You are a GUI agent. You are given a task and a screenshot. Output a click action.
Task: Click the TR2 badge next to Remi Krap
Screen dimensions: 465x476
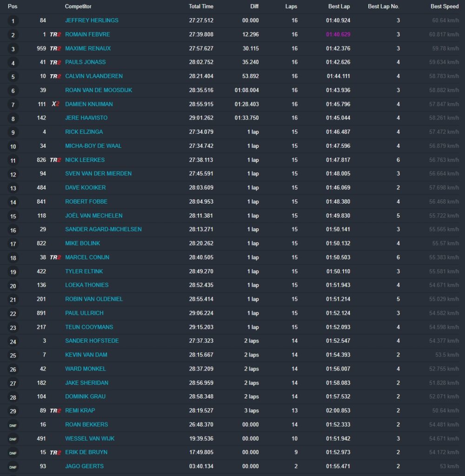tap(55, 411)
